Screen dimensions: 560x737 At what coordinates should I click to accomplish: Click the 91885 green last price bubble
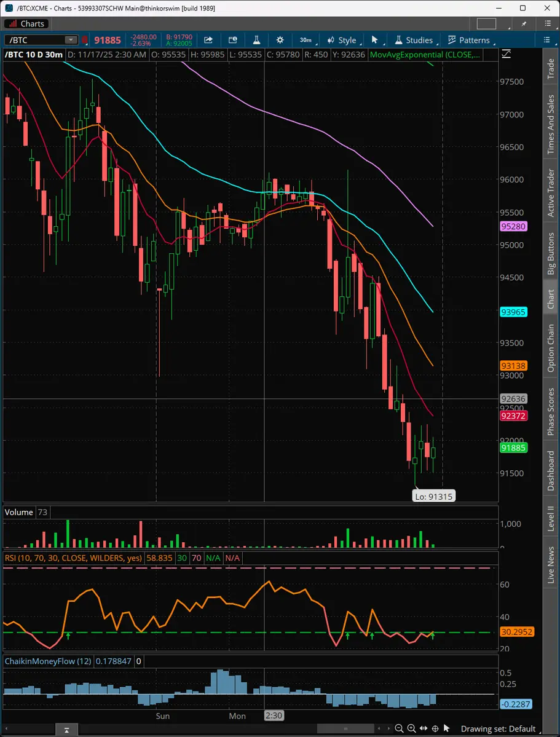[513, 448]
